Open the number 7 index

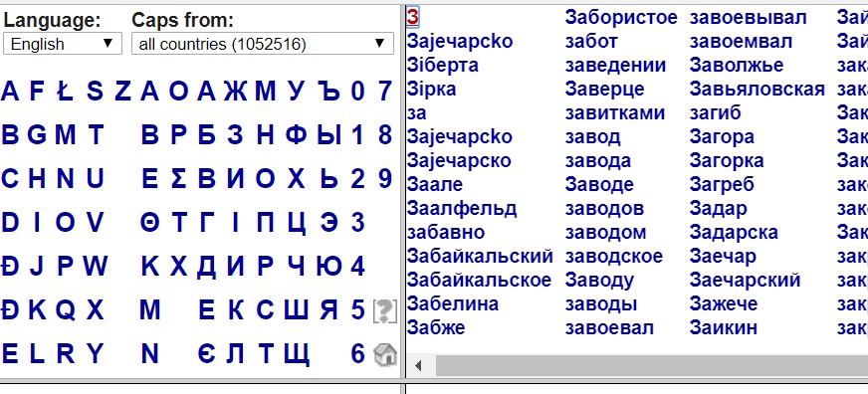[x=385, y=92]
